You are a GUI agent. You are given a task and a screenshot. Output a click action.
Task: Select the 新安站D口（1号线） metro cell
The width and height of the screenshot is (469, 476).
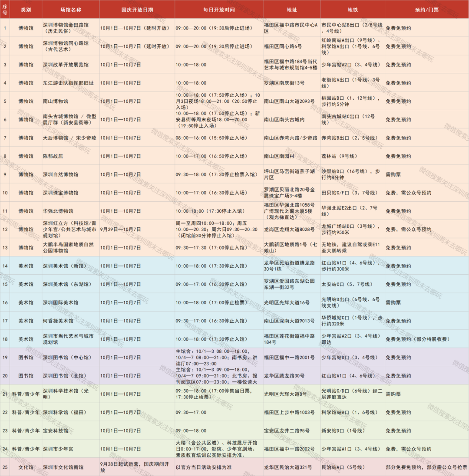click(353, 430)
